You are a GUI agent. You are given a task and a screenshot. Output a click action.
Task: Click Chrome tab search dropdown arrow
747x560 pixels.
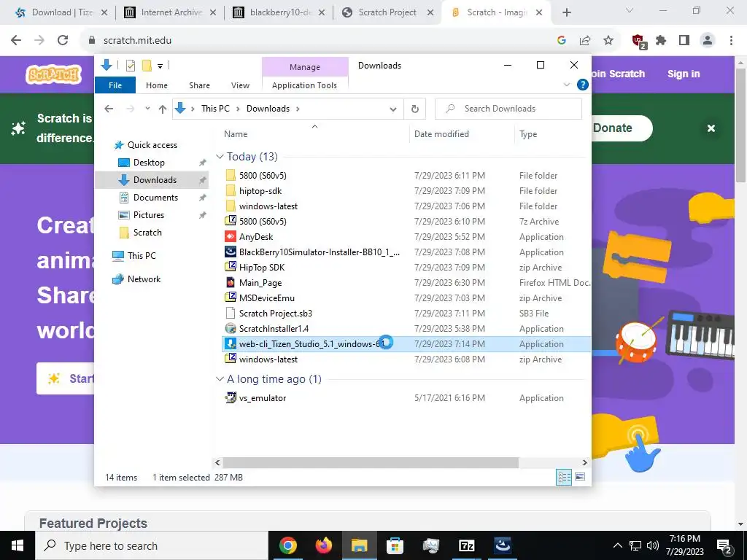click(629, 10)
